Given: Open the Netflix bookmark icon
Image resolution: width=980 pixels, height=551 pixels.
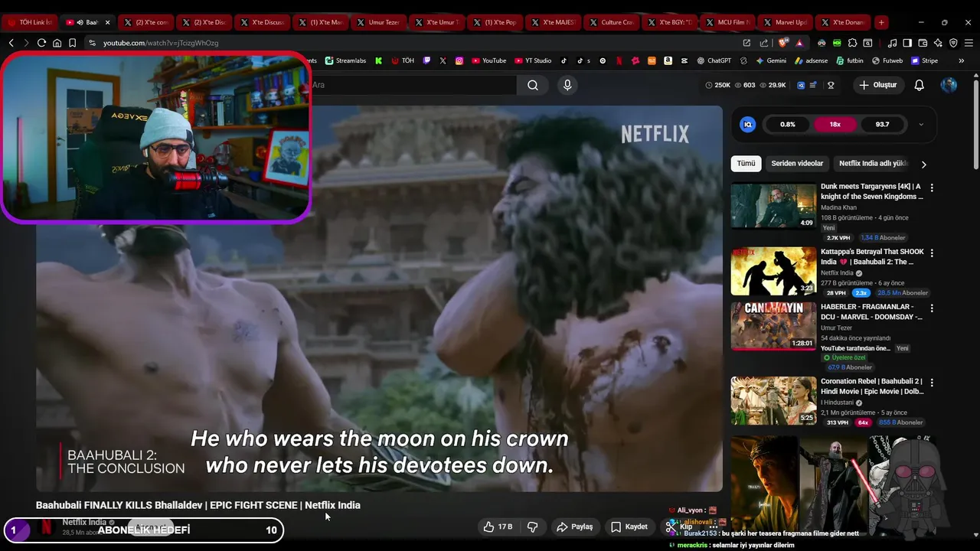Looking at the screenshot, I should pos(619,60).
